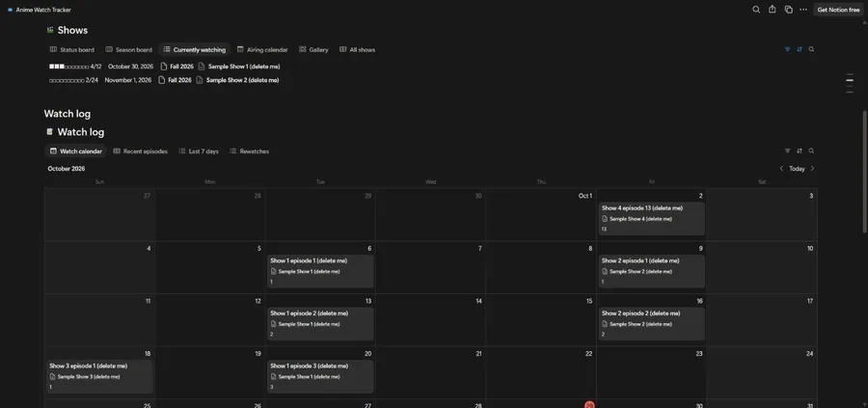Open Show 1 episode 1 calendar card
Screen dimensions: 868x408
320,271
